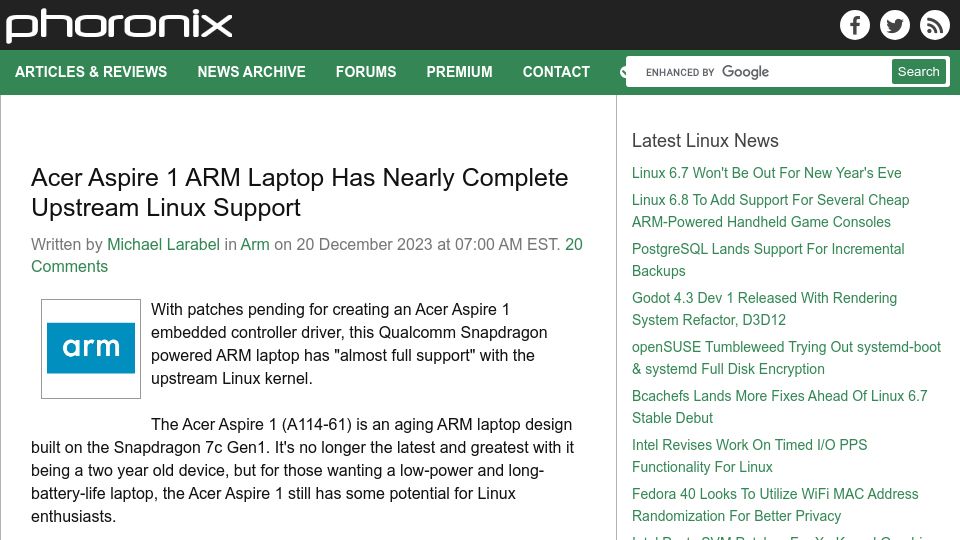The width and height of the screenshot is (960, 540).
Task: Click the 'Latest Linux News' heading
Action: click(705, 140)
